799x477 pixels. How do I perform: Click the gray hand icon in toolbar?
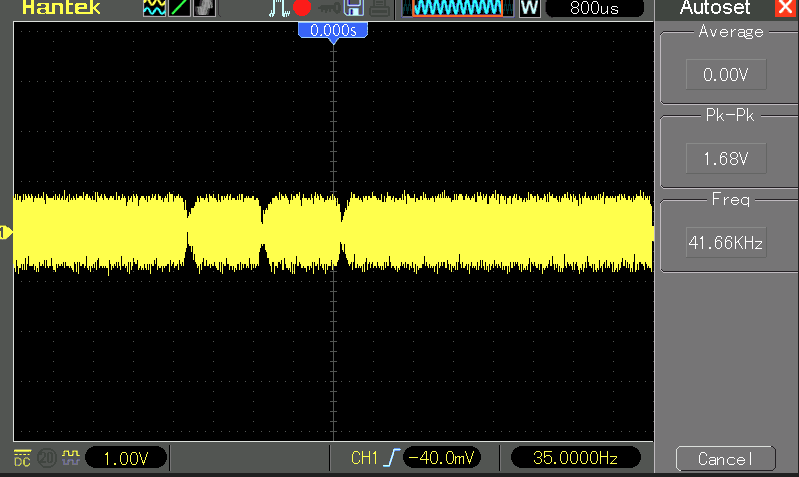pyautogui.click(x=205, y=9)
